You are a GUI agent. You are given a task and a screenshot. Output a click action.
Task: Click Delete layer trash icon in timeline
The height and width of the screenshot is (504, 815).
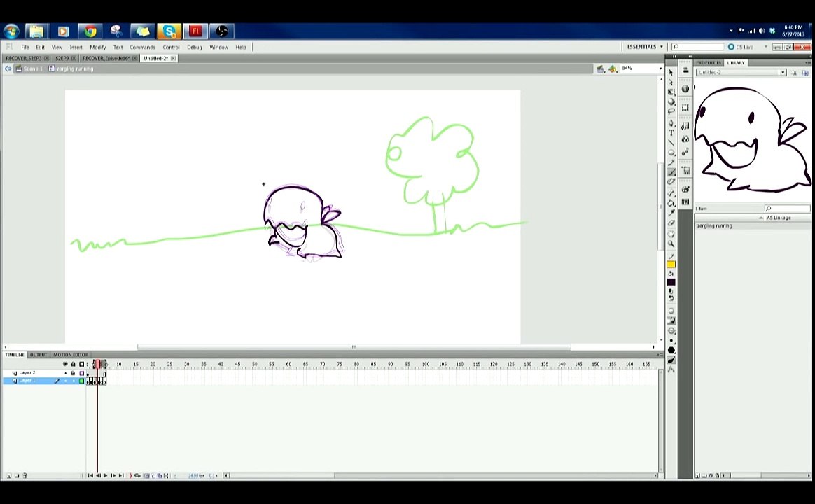[x=25, y=475]
